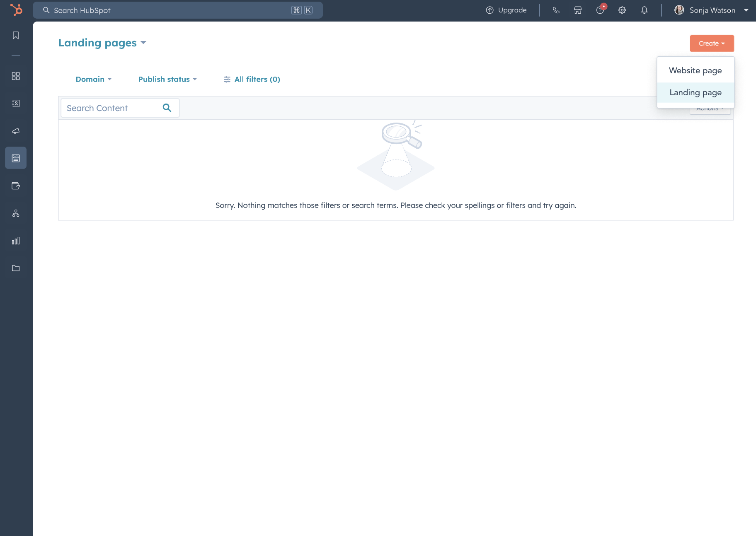Open Bookmarks in the sidebar
The width and height of the screenshot is (756, 536).
(16, 36)
